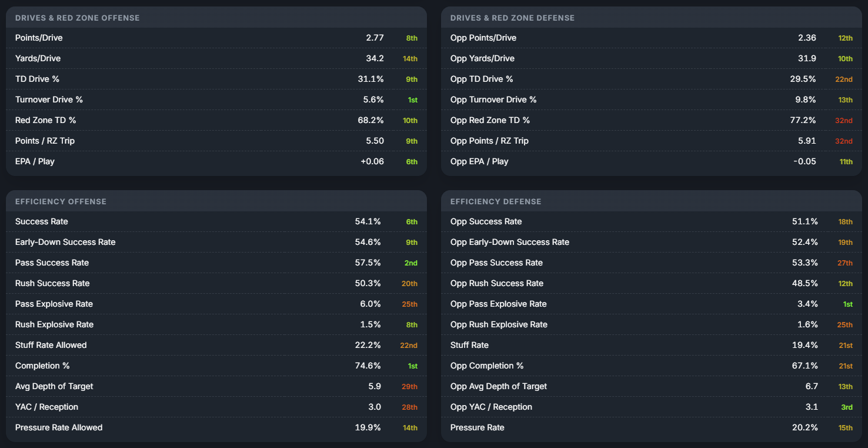
Task: Open the Efficiency Defense section header
Action: [x=652, y=201]
